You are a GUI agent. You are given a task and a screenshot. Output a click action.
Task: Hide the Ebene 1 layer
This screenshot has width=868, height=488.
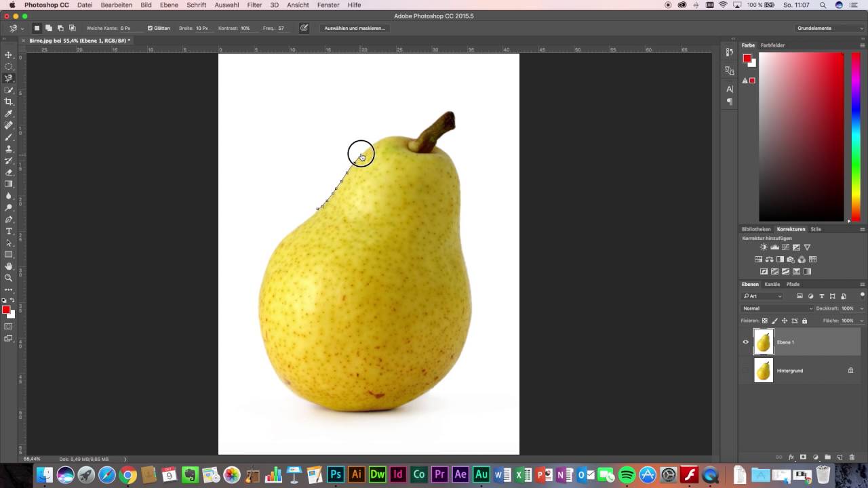(746, 342)
